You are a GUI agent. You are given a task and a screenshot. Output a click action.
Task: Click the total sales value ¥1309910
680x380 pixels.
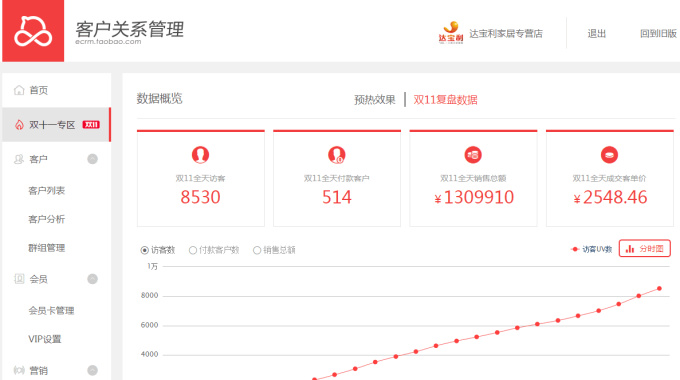point(474,197)
